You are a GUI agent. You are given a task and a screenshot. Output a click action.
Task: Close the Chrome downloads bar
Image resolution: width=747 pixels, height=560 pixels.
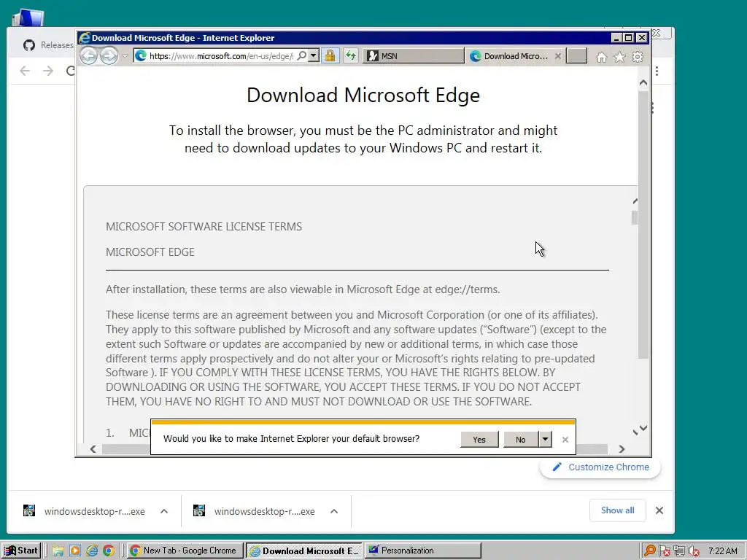click(659, 510)
